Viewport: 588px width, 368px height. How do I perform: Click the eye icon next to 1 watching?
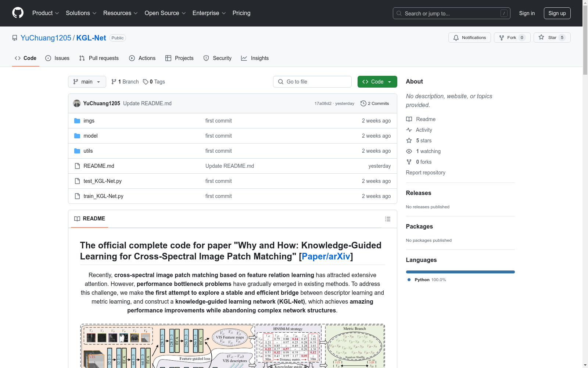coord(409,151)
